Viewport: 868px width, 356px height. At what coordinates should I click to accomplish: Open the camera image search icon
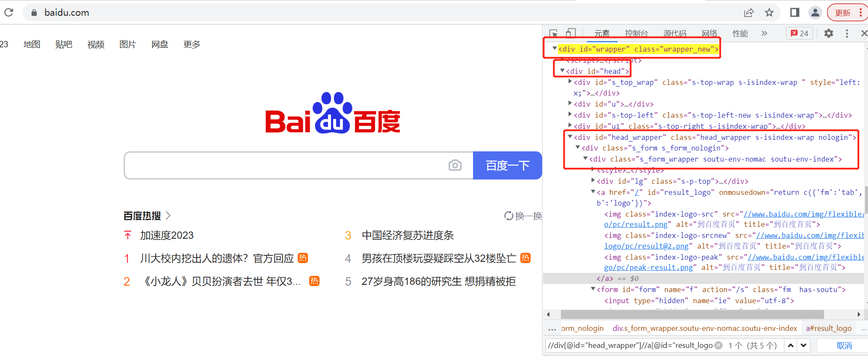point(455,165)
